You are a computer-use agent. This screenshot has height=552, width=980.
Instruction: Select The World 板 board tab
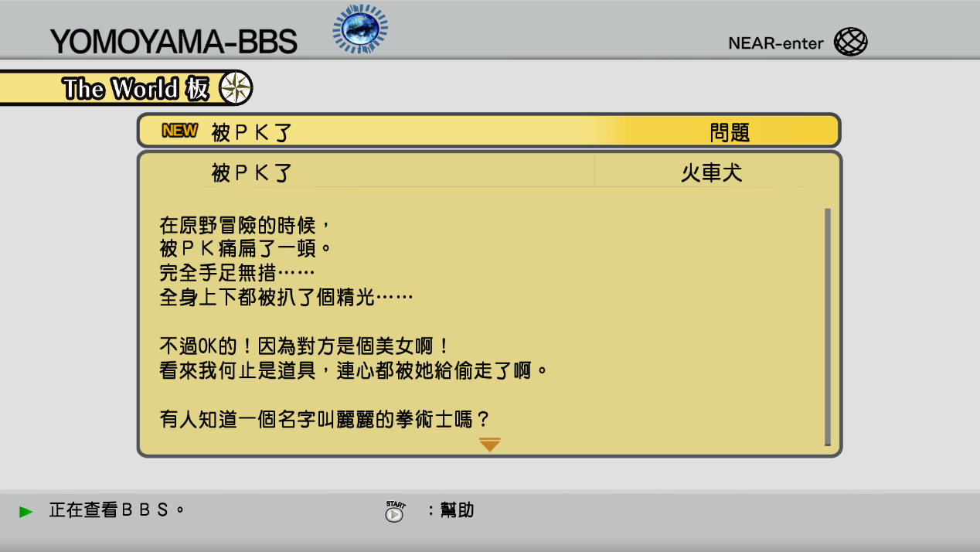[x=135, y=89]
